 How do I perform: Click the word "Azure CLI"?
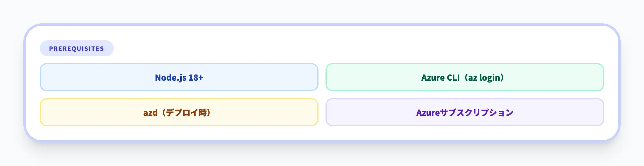coord(440,78)
